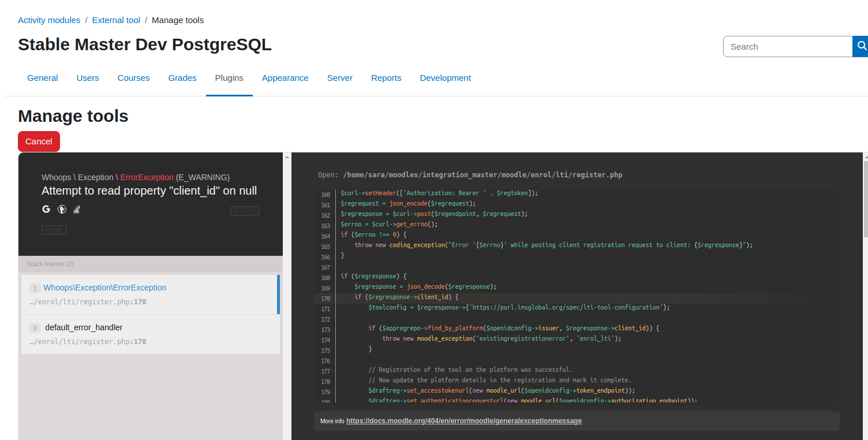This screenshot has width=868, height=440.
Task: Switch to the General tab
Action: tap(43, 78)
